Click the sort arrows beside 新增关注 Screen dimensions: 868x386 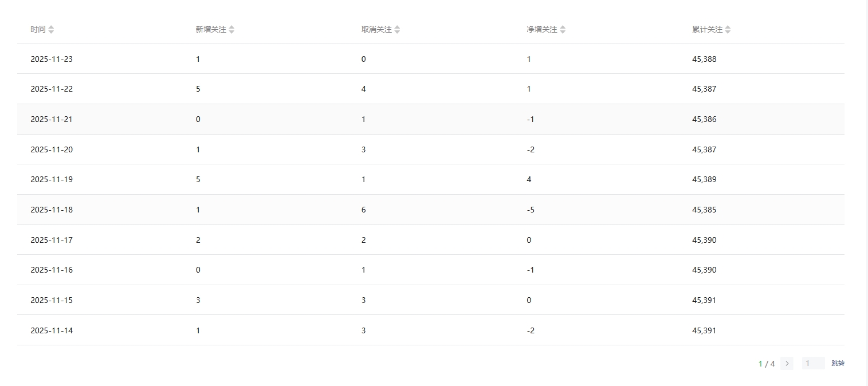(x=231, y=30)
